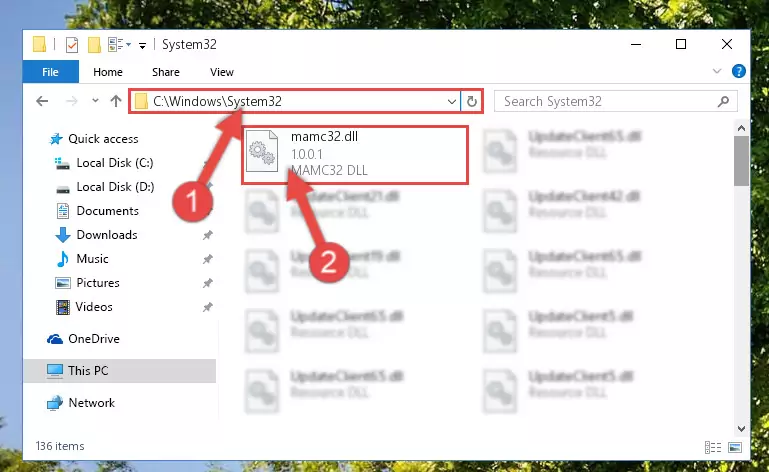769x472 pixels.
Task: Switch to the Share ribbon tab
Action: [166, 72]
